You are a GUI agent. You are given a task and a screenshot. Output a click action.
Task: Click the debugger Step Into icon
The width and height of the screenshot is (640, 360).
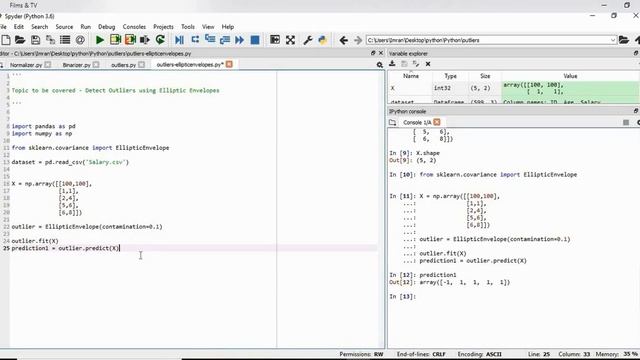(x=210, y=40)
